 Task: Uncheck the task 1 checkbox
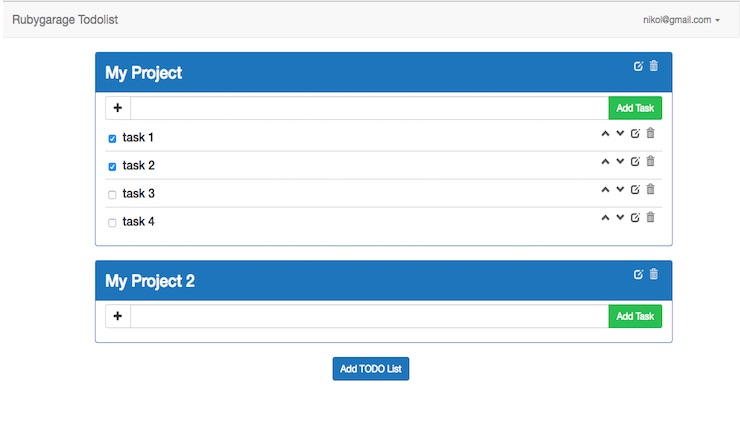(112, 138)
